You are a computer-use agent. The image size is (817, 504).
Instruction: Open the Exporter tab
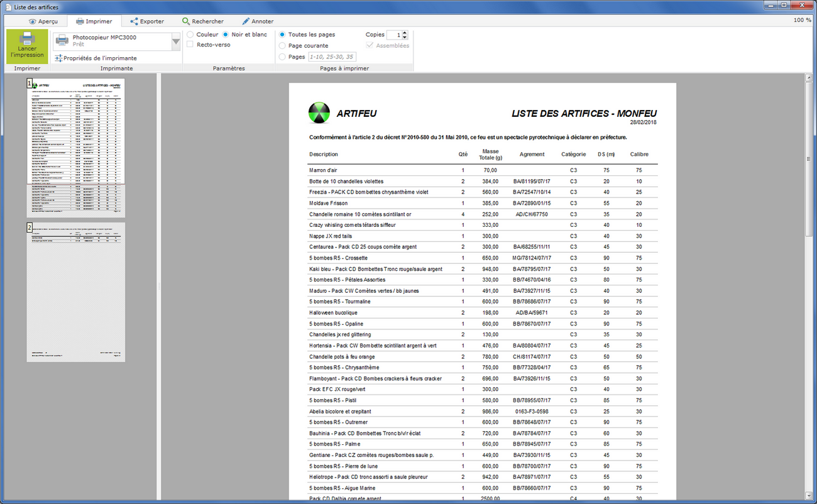(x=146, y=21)
